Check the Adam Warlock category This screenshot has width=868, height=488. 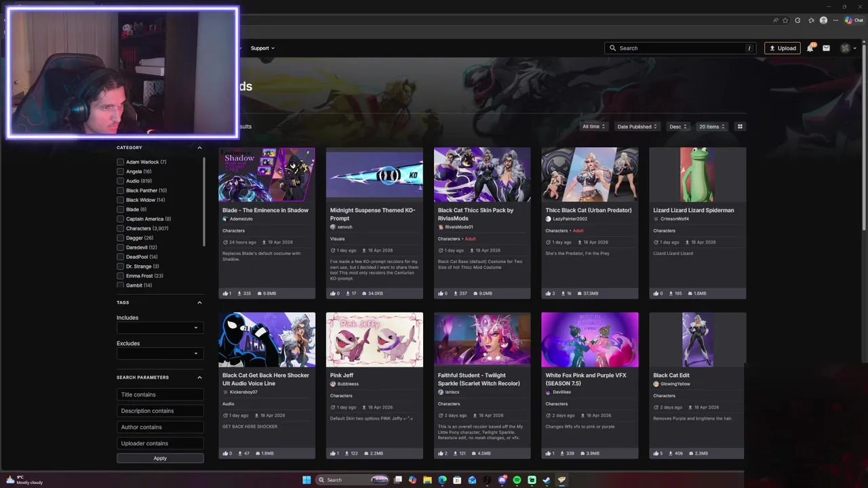click(120, 162)
